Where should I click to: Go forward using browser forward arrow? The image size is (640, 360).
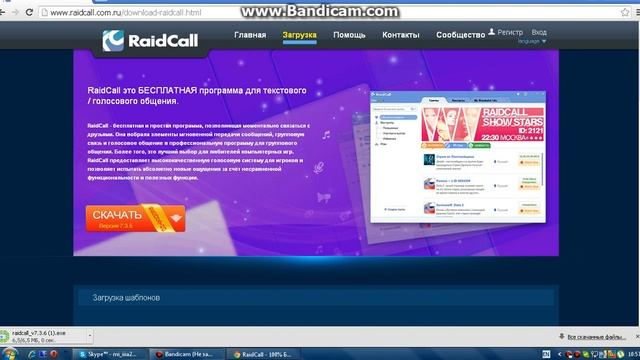(x=15, y=12)
